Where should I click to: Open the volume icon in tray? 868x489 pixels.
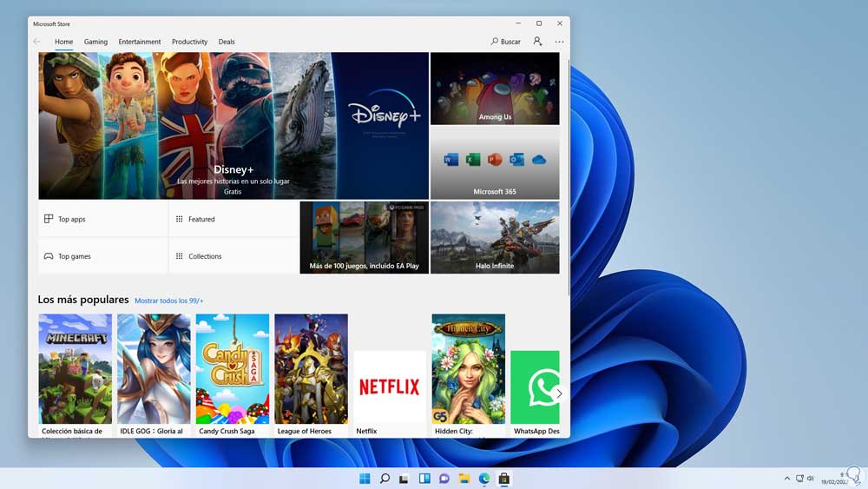pyautogui.click(x=811, y=479)
